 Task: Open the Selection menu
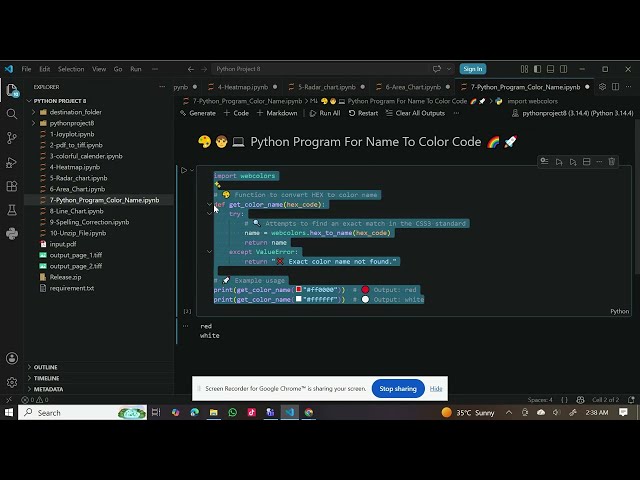coord(71,69)
